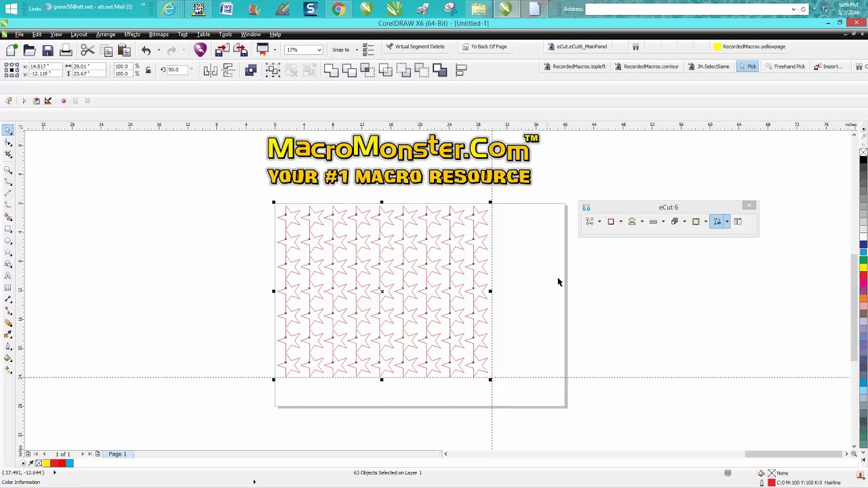Expand the first eCut 6 panel dropdown arrow
868x488 pixels.
coord(599,222)
